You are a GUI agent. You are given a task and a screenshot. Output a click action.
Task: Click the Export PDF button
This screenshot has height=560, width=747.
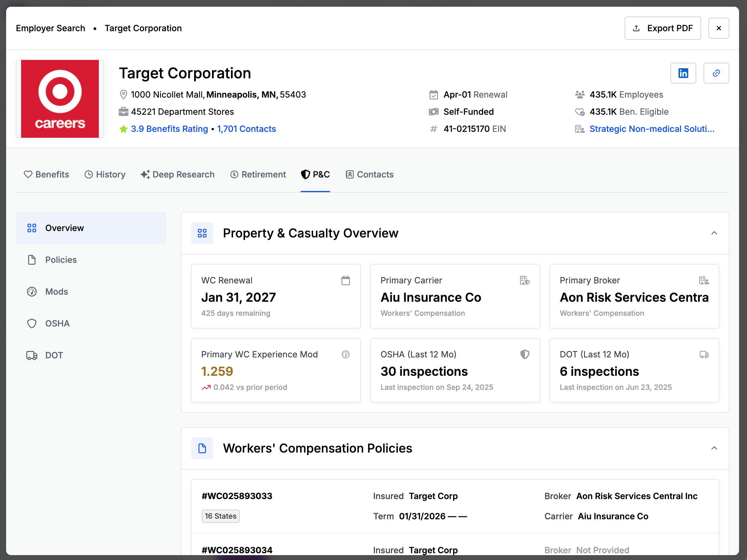click(x=662, y=28)
